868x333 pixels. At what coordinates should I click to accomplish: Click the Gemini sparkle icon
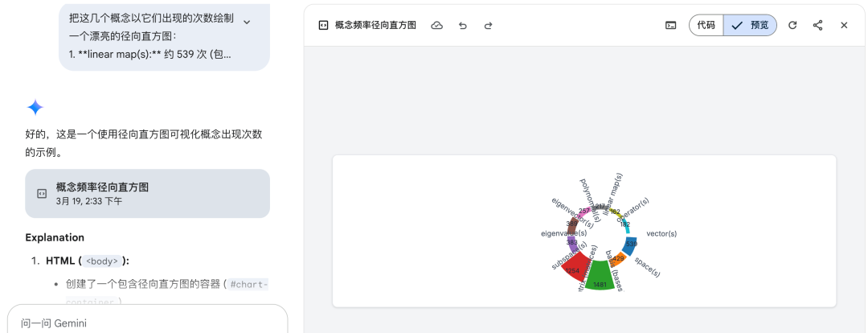(35, 108)
